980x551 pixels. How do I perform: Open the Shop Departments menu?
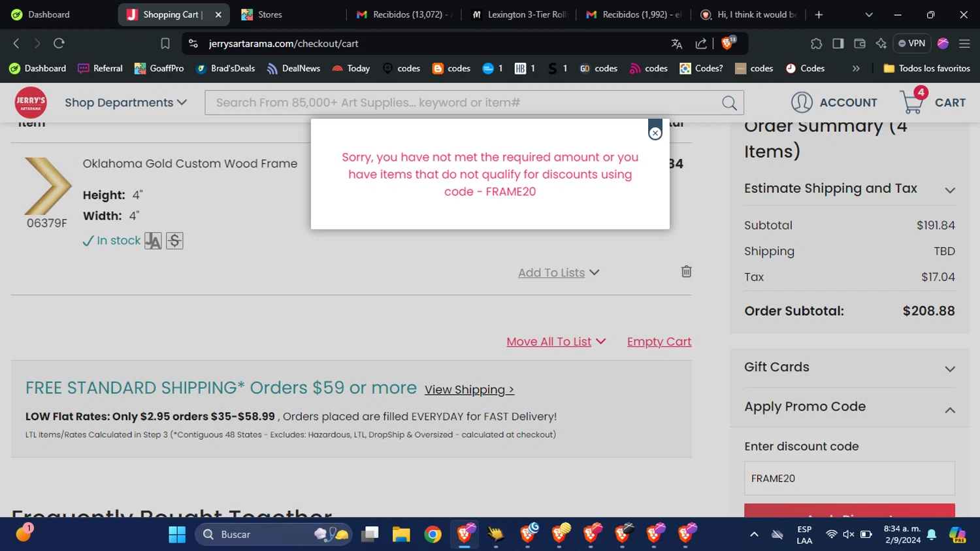coord(125,103)
